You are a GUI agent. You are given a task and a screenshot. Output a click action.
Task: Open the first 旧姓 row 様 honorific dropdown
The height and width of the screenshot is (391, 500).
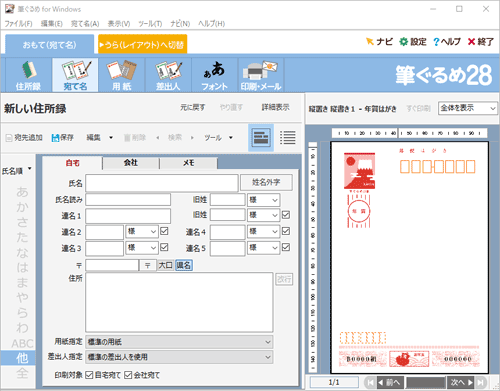click(x=263, y=200)
